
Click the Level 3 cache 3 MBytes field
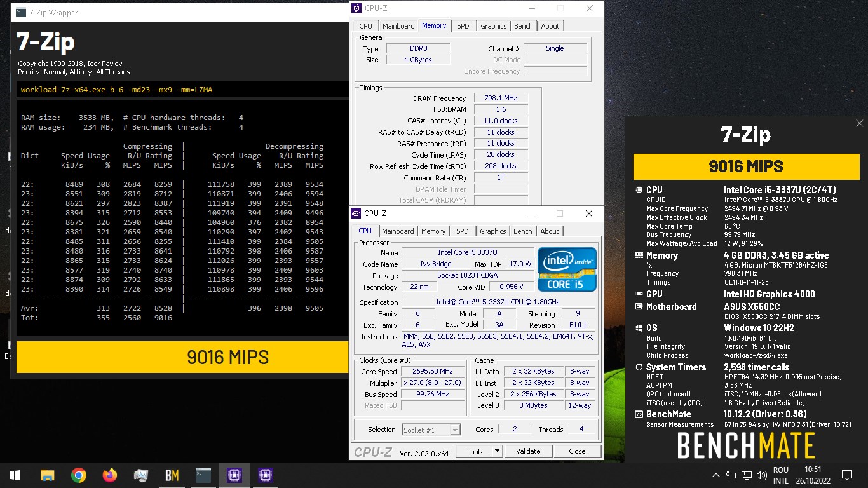click(534, 405)
